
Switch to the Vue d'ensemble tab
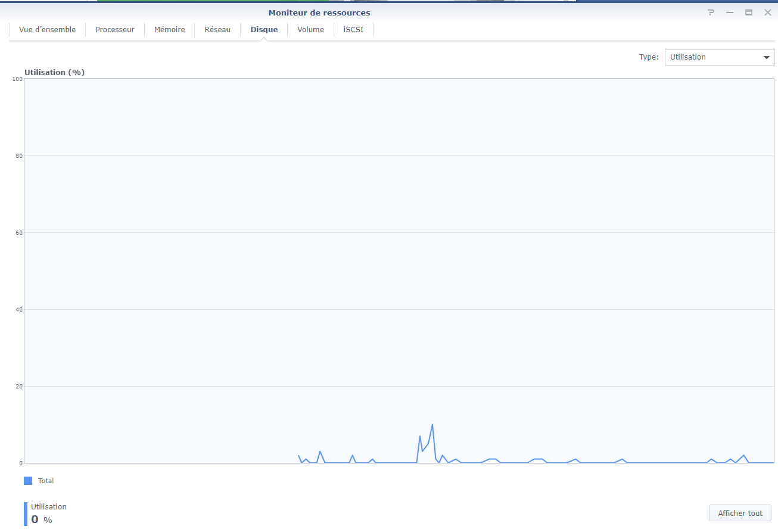click(x=48, y=30)
